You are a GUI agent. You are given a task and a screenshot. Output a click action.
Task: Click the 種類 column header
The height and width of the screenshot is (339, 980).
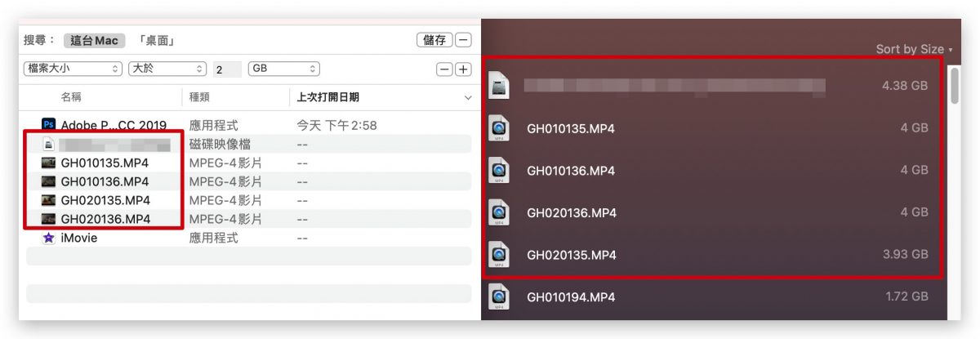point(200,97)
